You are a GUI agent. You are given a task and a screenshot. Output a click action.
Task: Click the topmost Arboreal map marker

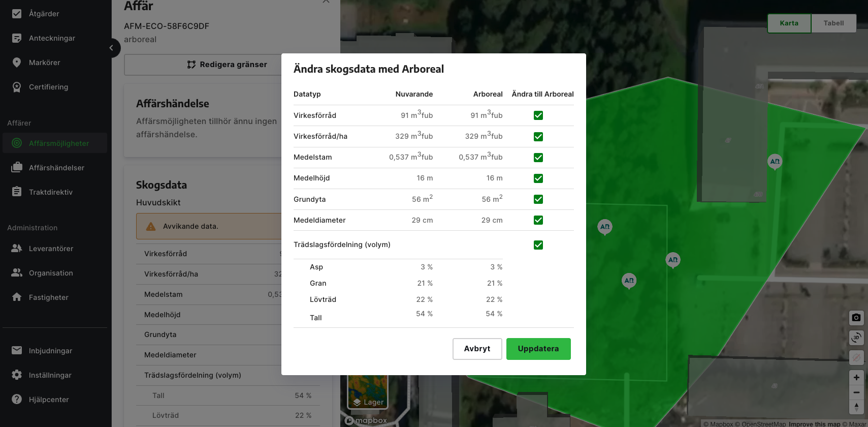pos(775,162)
